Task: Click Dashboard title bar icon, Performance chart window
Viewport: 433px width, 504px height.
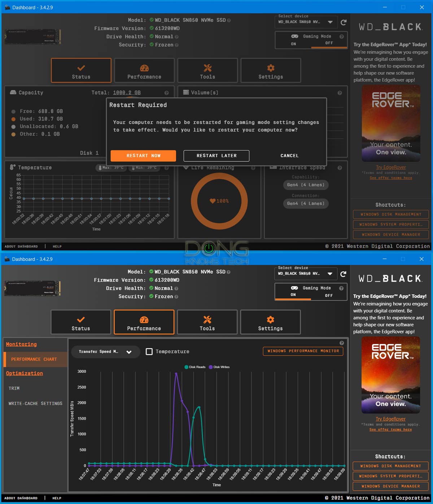Action: pyautogui.click(x=7, y=259)
